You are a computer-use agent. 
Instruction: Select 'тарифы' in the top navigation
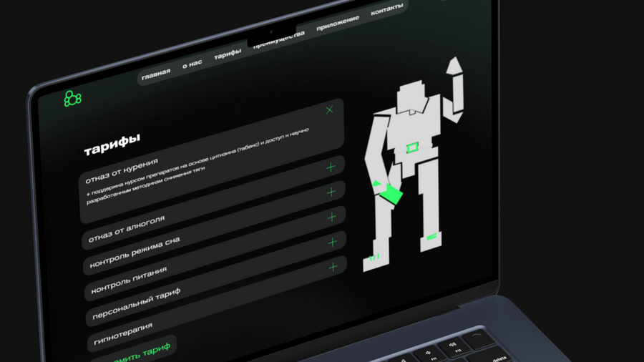[x=228, y=54]
